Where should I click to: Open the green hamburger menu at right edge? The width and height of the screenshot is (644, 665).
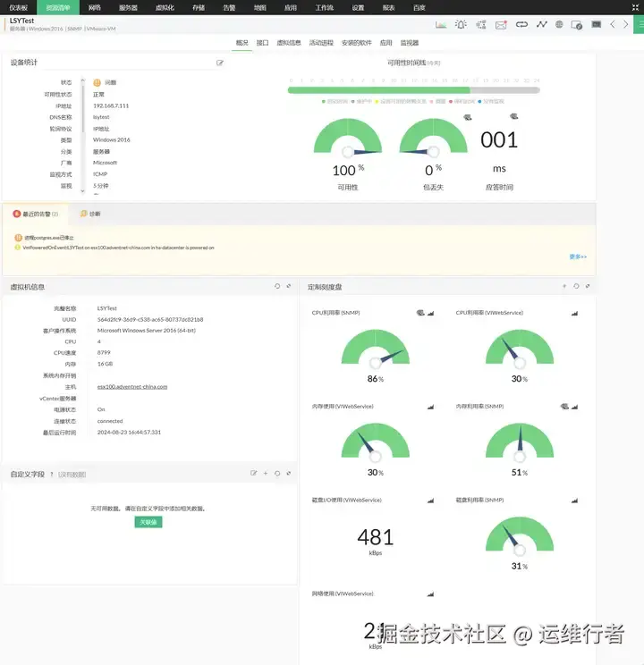(640, 25)
